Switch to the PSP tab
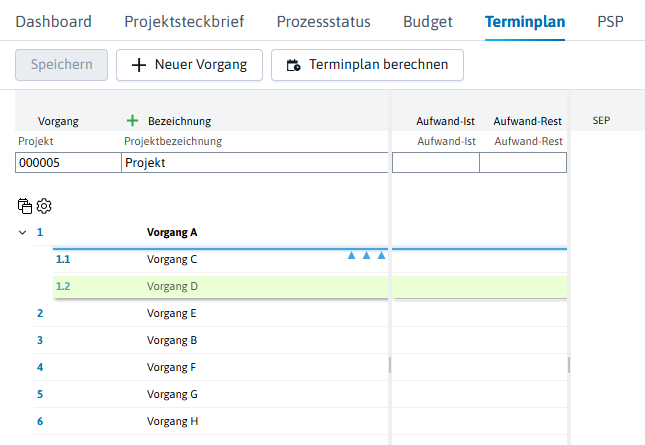Screen dimensions: 645x445 point(610,22)
